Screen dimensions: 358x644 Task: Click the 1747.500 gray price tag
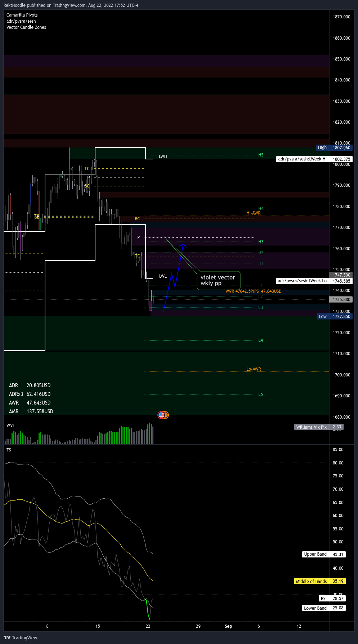pos(341,275)
